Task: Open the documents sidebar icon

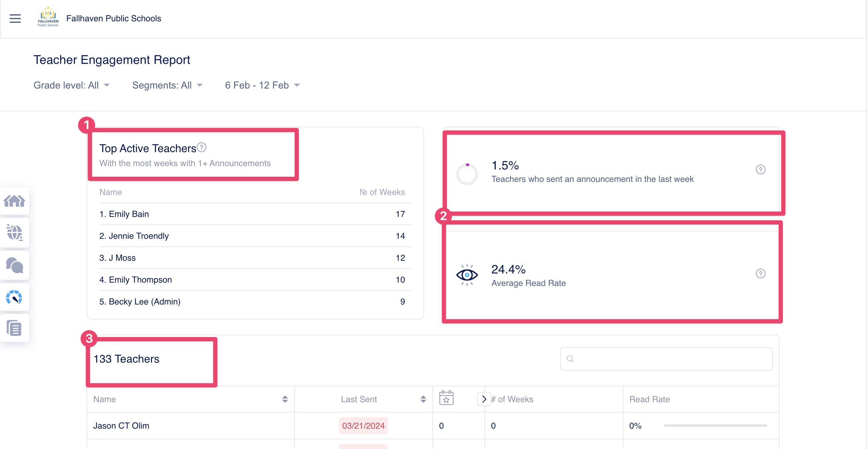Action: click(14, 328)
